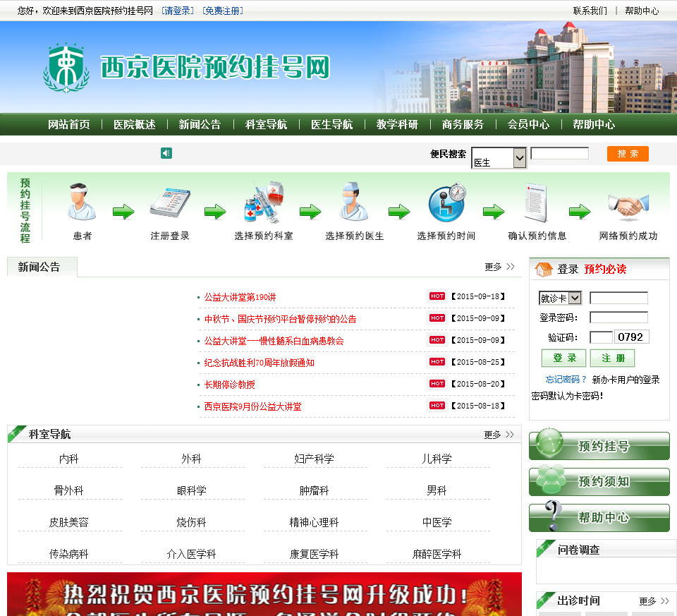The height and width of the screenshot is (616, 677).
Task: Click the 忘记密码？ link
Action: pyautogui.click(x=566, y=380)
